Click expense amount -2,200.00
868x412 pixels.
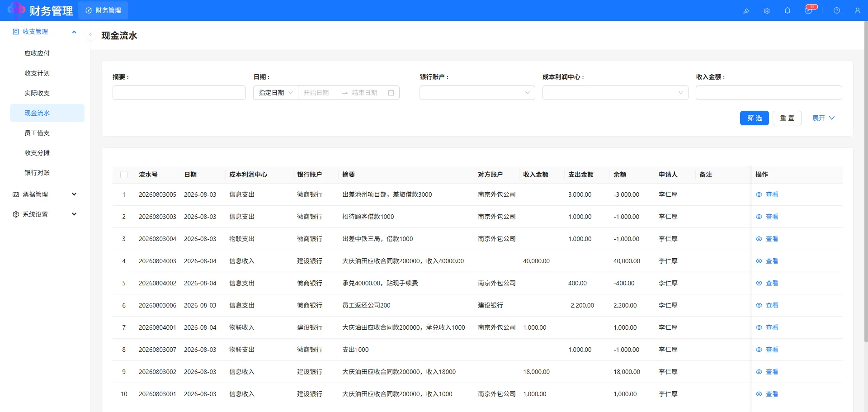(581, 305)
